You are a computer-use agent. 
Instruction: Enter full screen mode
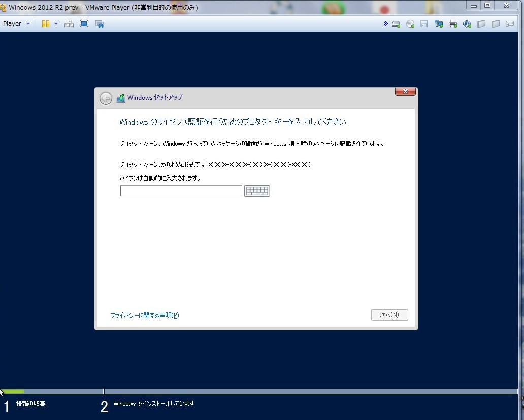click(x=84, y=23)
